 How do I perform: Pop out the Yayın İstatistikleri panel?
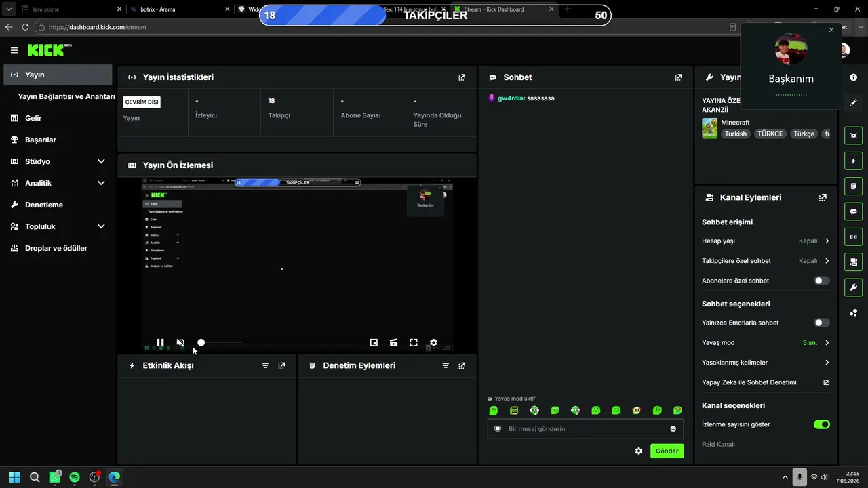462,77
